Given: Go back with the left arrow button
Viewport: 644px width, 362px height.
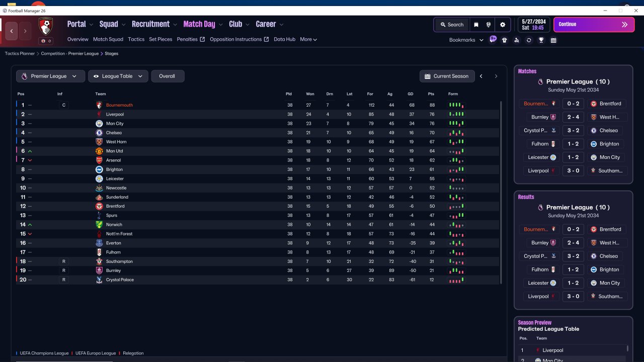Looking at the screenshot, I should tap(12, 31).
